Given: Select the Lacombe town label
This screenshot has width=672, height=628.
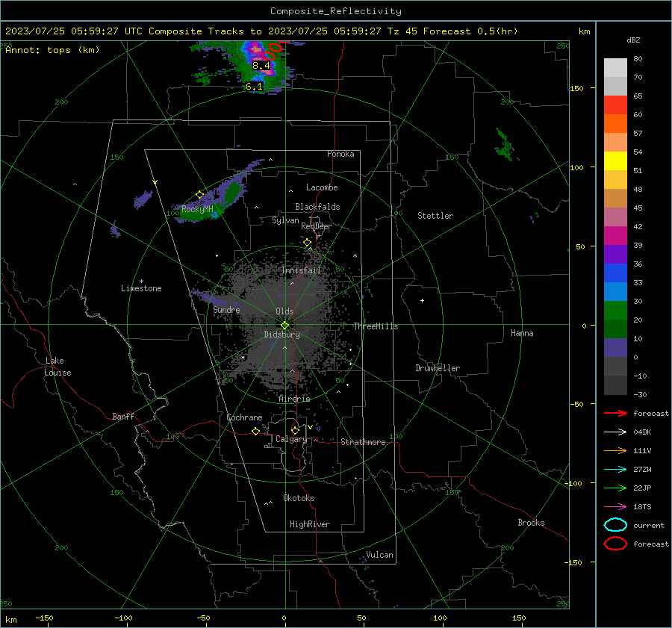Looking at the screenshot, I should [322, 187].
